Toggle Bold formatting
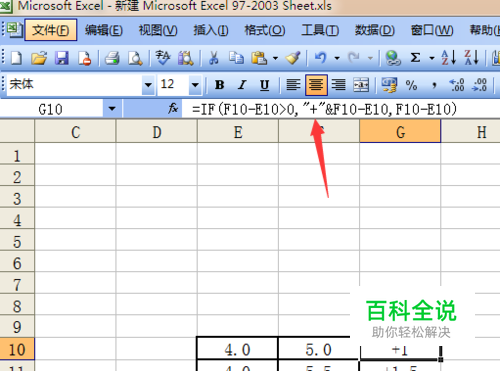 [x=219, y=85]
